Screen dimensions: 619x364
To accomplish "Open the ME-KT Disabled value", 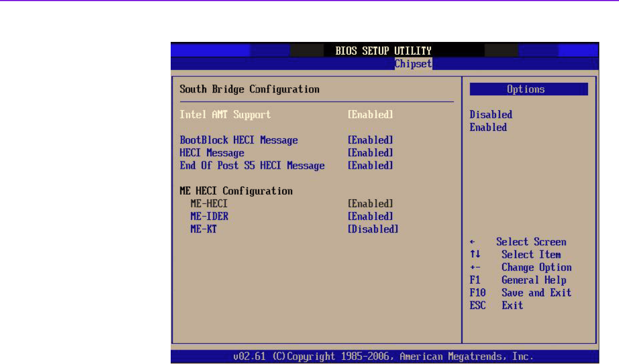I will (x=372, y=229).
